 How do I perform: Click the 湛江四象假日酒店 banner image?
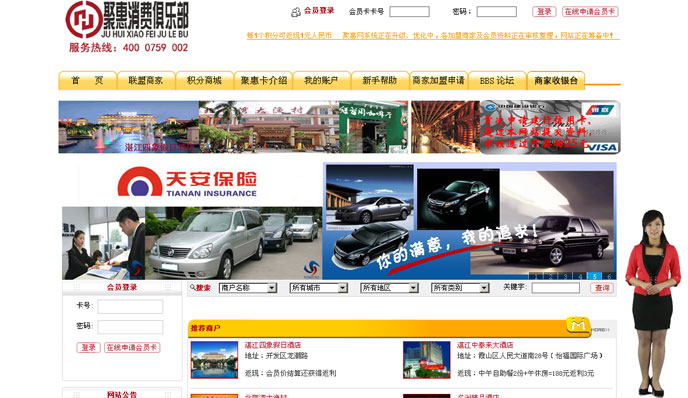(129, 127)
